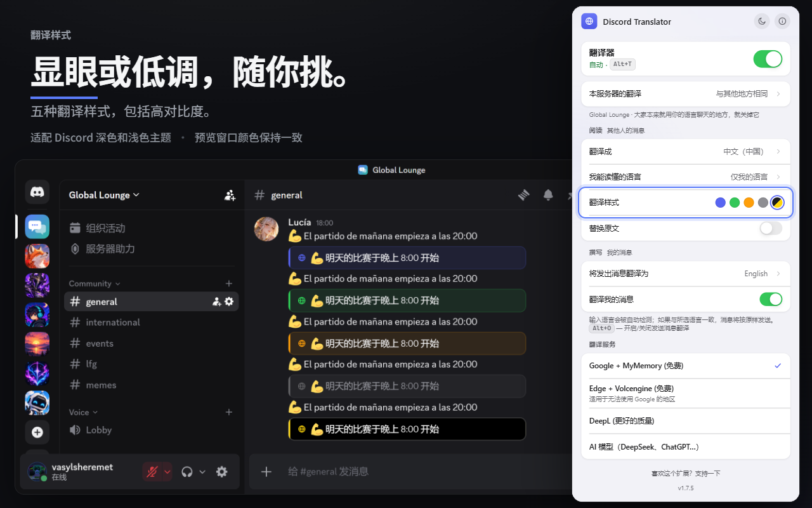
Task: Click the blue-bordered translated message
Action: point(407,258)
